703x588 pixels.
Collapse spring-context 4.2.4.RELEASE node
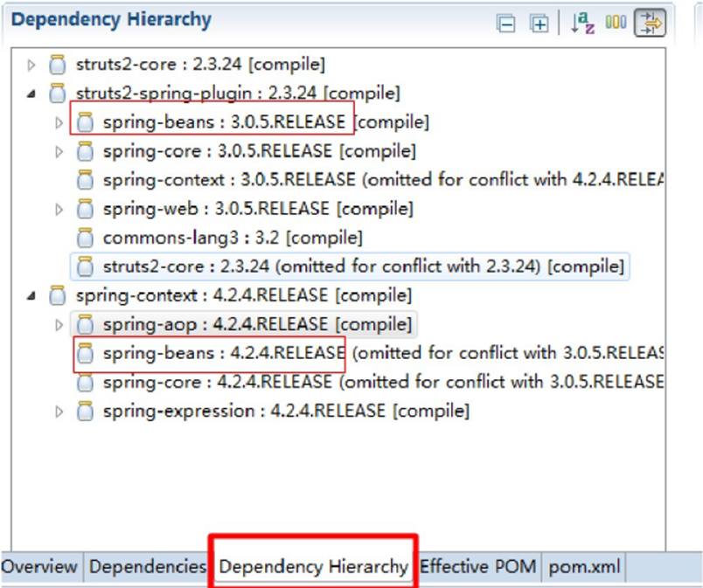tap(31, 296)
